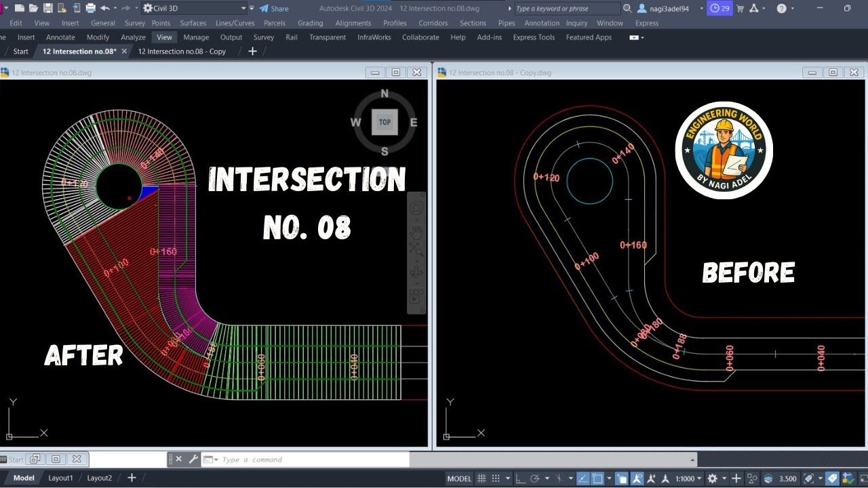This screenshot has width=868, height=488.
Task: Add a new drawing tab with plus button
Action: (252, 52)
